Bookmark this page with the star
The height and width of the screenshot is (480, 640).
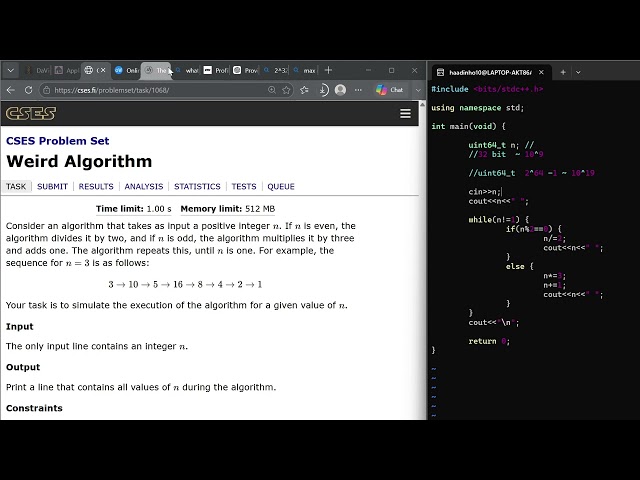tap(286, 90)
